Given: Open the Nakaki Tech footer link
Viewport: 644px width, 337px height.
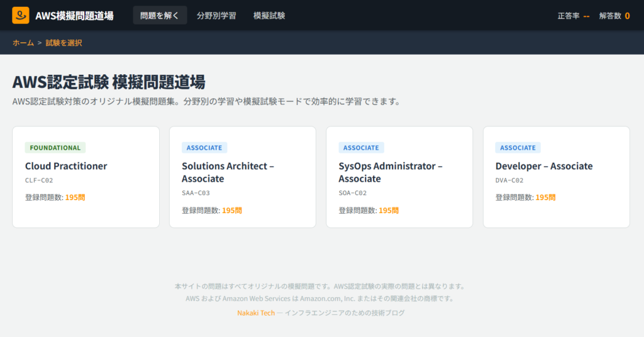Looking at the screenshot, I should tap(256, 312).
